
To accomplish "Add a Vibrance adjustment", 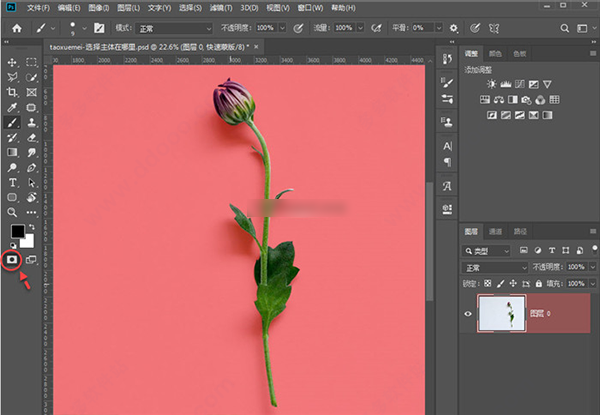I will (547, 84).
